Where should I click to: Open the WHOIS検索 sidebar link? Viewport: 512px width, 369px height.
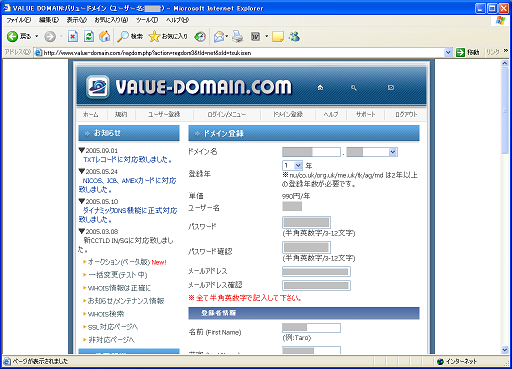pyautogui.click(x=106, y=314)
